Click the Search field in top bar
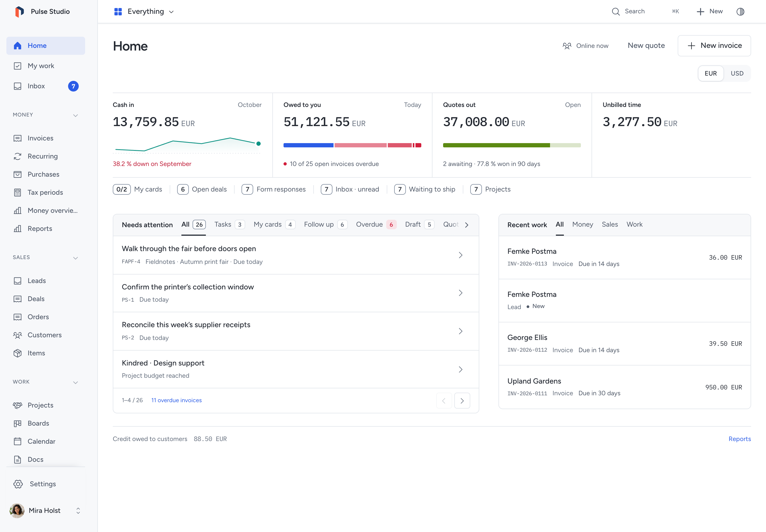766x532 pixels. pyautogui.click(x=645, y=12)
